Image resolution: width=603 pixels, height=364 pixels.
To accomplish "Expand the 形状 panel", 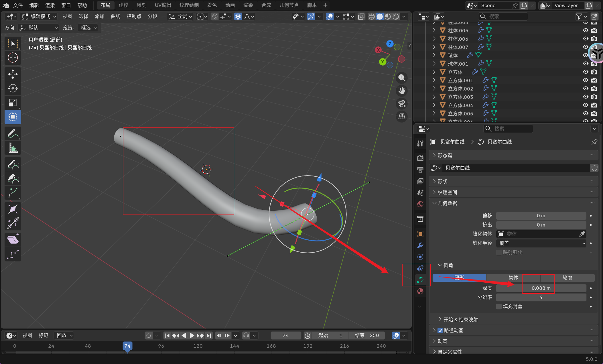I will [442, 181].
